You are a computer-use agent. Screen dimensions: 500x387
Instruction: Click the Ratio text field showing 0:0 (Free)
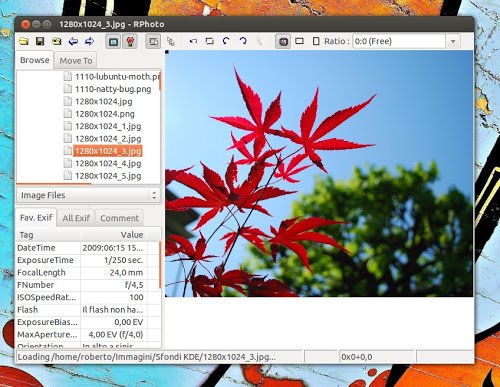coord(399,42)
